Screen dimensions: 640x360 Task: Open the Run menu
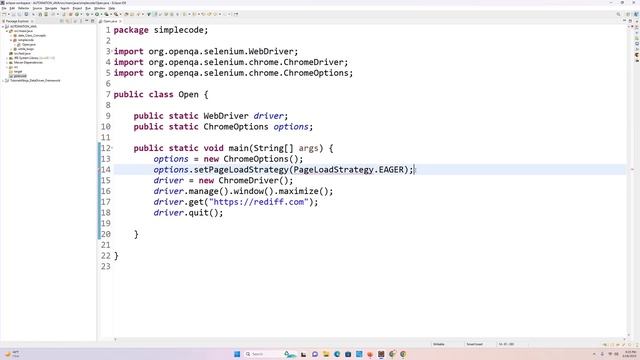pyautogui.click(x=88, y=8)
